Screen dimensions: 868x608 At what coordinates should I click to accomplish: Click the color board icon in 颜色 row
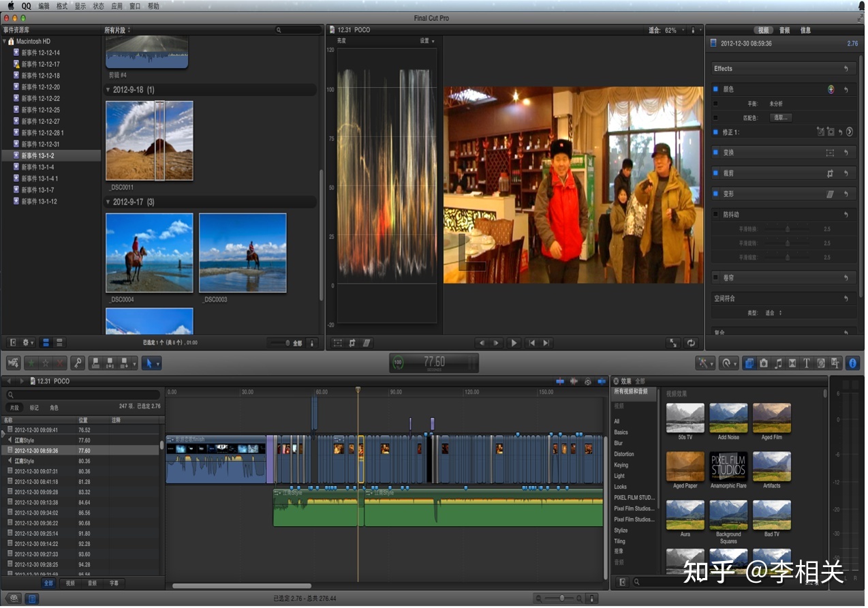click(831, 89)
